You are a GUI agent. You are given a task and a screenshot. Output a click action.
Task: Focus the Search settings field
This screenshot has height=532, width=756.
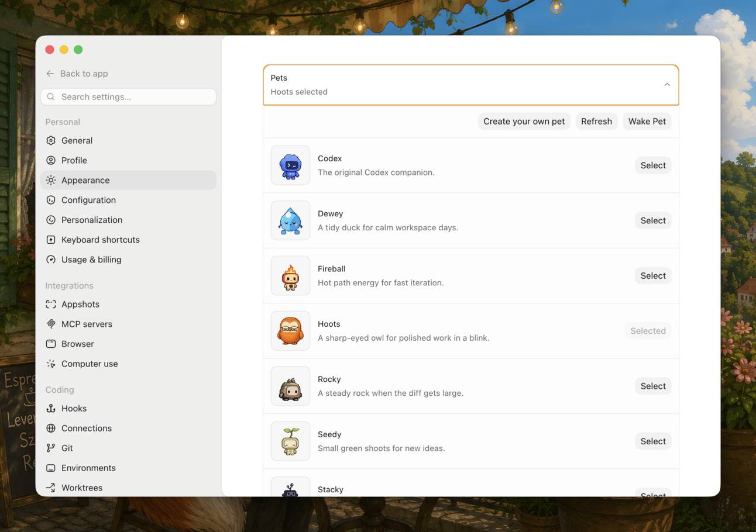(x=129, y=96)
